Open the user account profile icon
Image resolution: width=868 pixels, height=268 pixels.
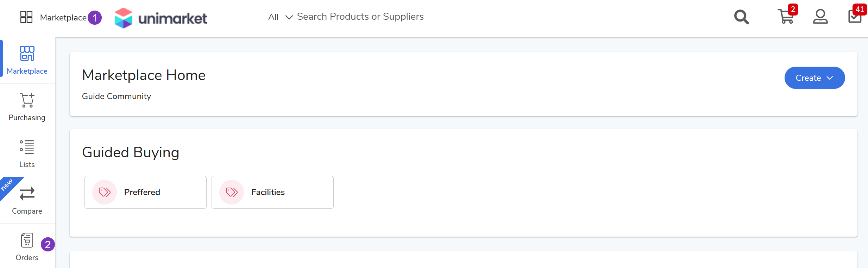coord(820,17)
